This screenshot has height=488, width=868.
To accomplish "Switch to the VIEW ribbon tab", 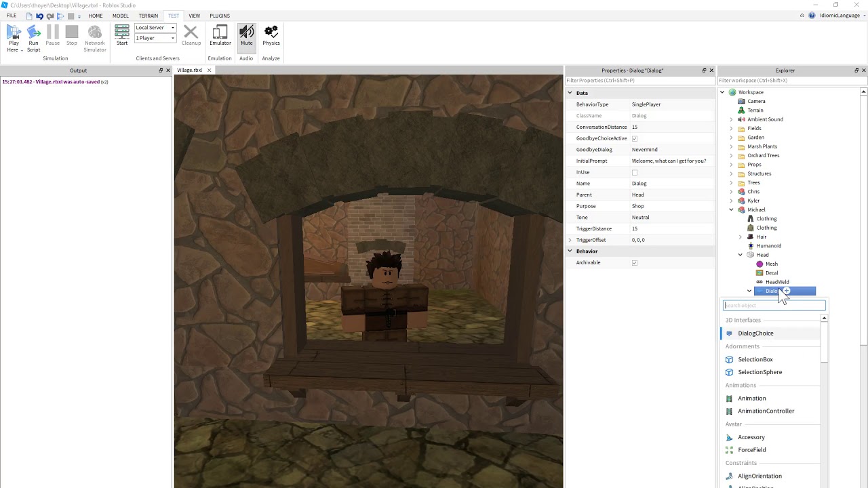I will [x=195, y=16].
